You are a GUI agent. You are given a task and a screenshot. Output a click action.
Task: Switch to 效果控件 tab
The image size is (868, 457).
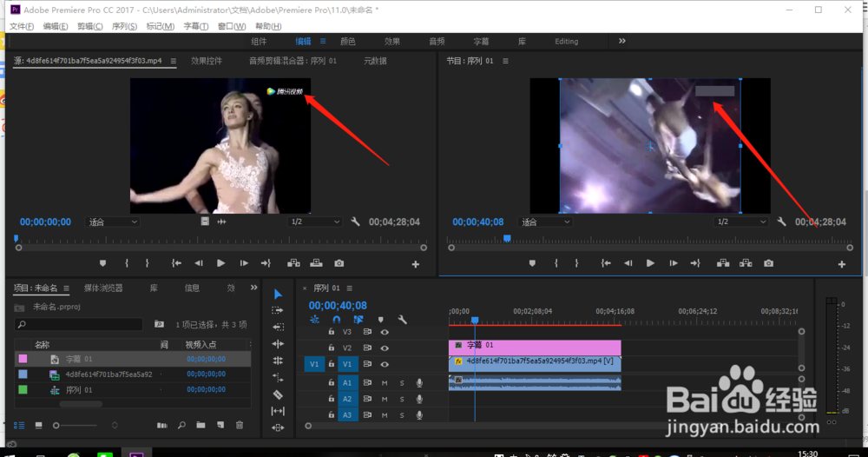(x=207, y=61)
